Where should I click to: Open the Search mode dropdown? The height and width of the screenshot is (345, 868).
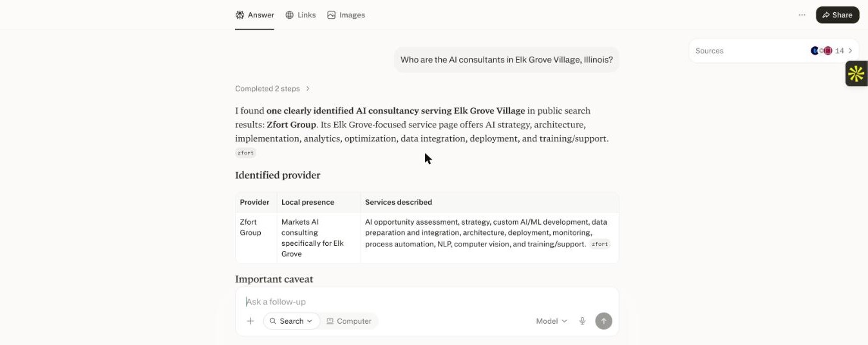pyautogui.click(x=292, y=321)
